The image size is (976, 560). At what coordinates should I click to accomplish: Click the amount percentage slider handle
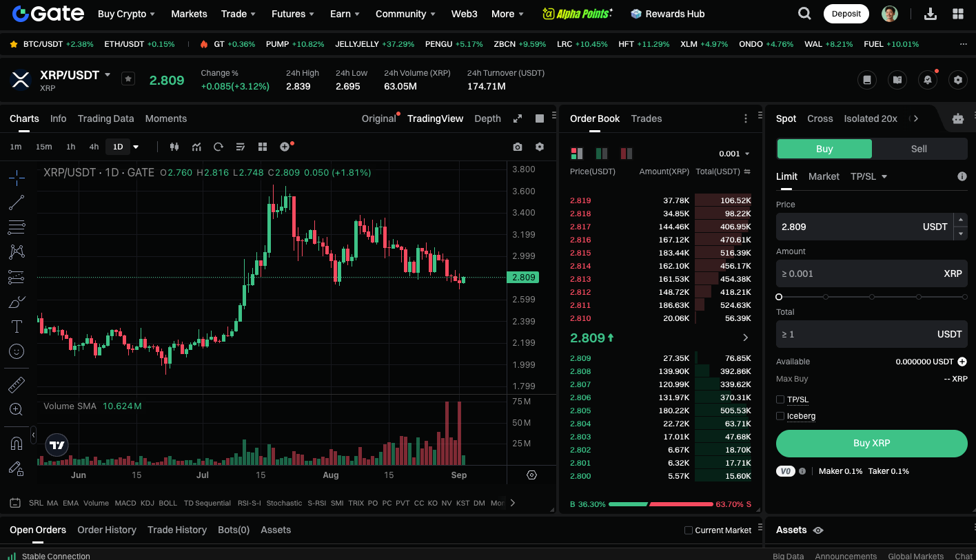pos(779,297)
